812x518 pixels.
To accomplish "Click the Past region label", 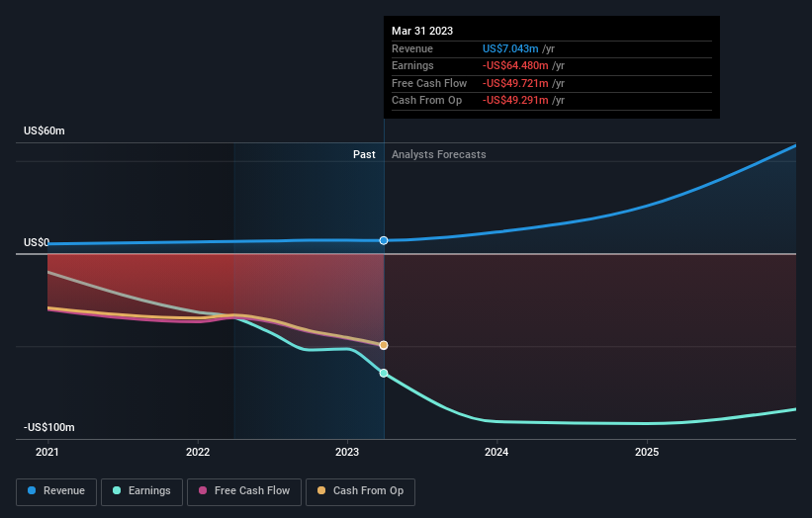I will pos(364,155).
